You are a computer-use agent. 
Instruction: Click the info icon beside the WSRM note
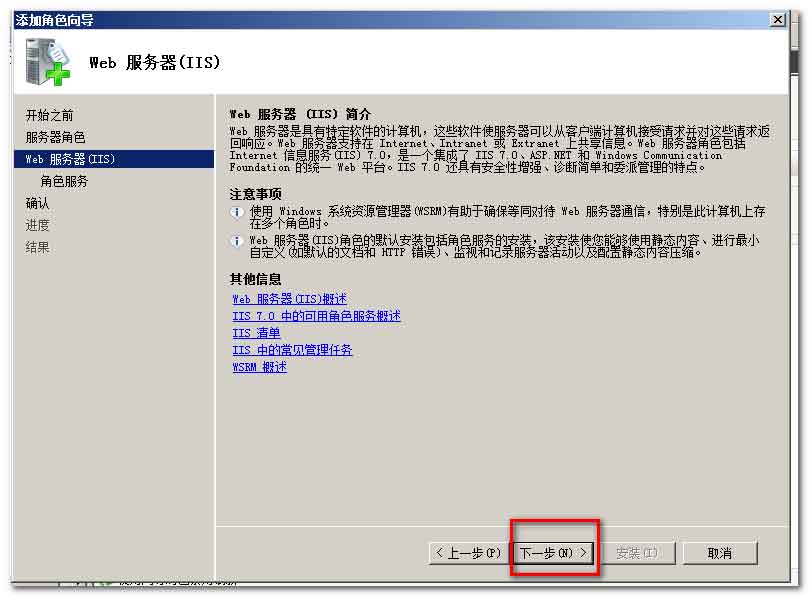point(237,212)
